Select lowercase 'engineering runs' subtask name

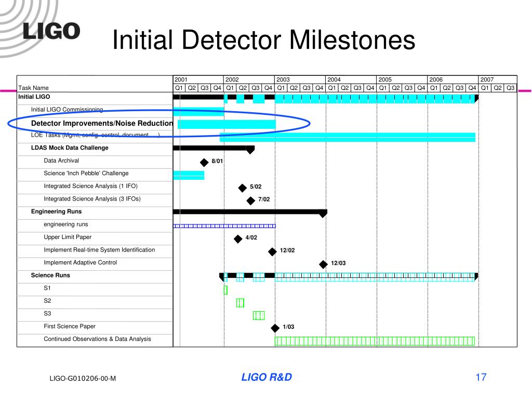click(x=66, y=224)
